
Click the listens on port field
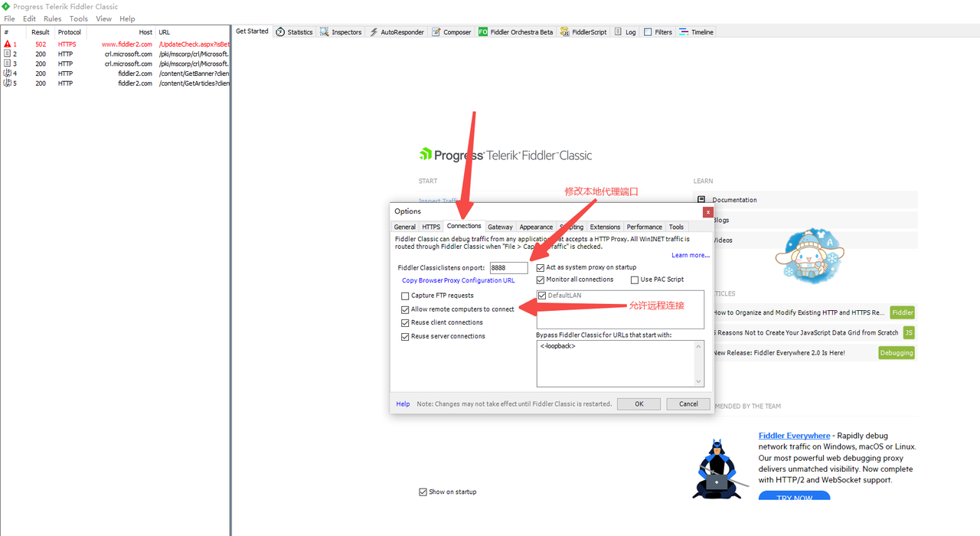[x=509, y=267]
